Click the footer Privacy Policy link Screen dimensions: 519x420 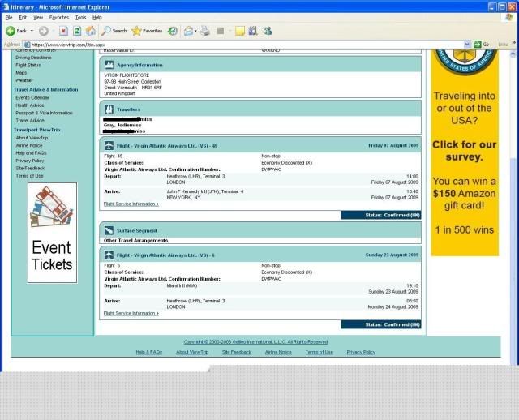tap(361, 352)
